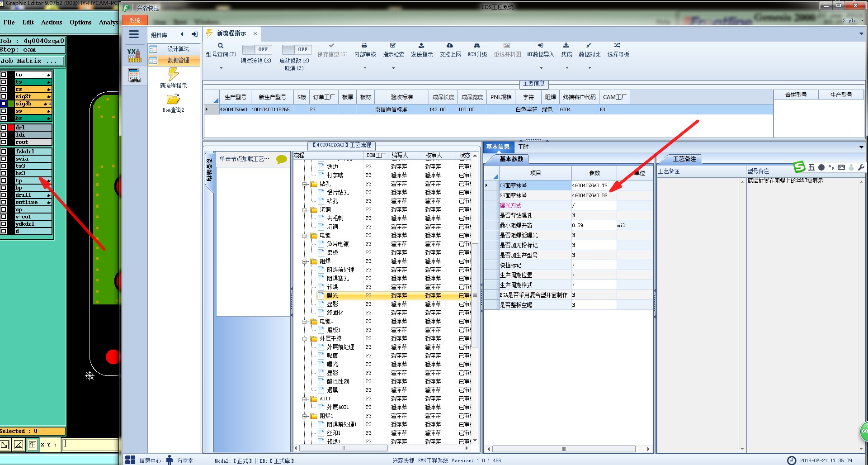Viewport: 868px width, 465px height.
Task: Collapse the 阻焊 tree folder
Action: pos(305,261)
